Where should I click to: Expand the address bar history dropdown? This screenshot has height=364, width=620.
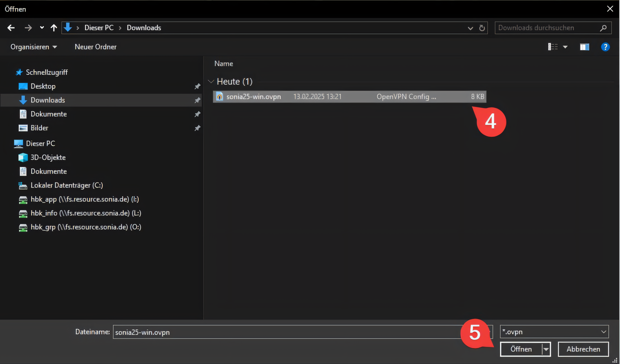point(470,28)
